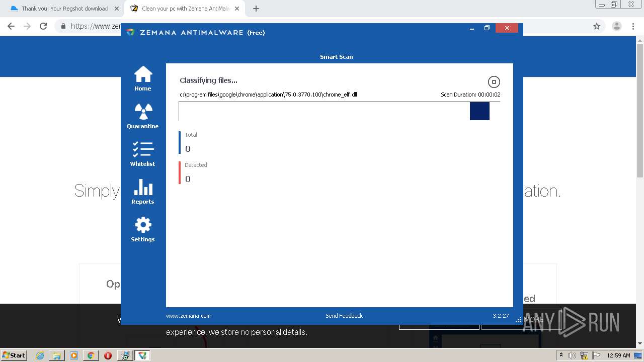Close the Zemana Chrome tab
The image size is (644, 362).
point(237,9)
